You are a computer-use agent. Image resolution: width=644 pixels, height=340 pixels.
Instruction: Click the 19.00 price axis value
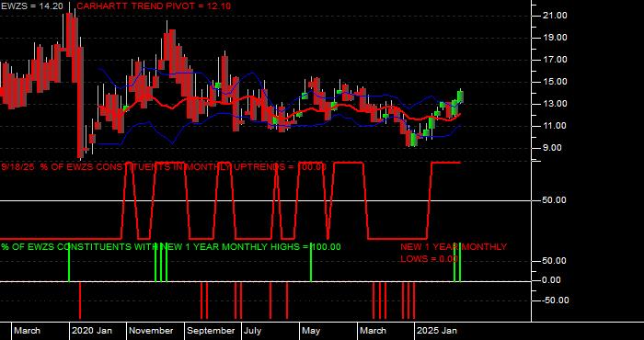point(556,38)
